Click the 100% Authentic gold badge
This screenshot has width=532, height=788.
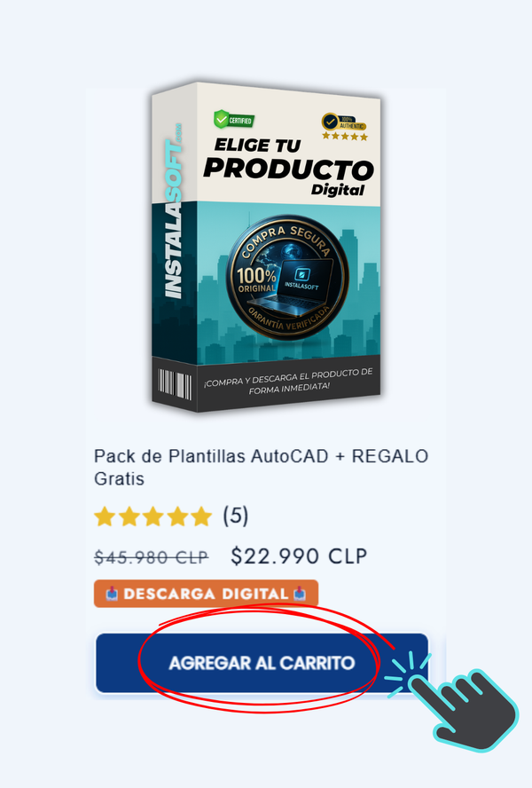pos(345,126)
